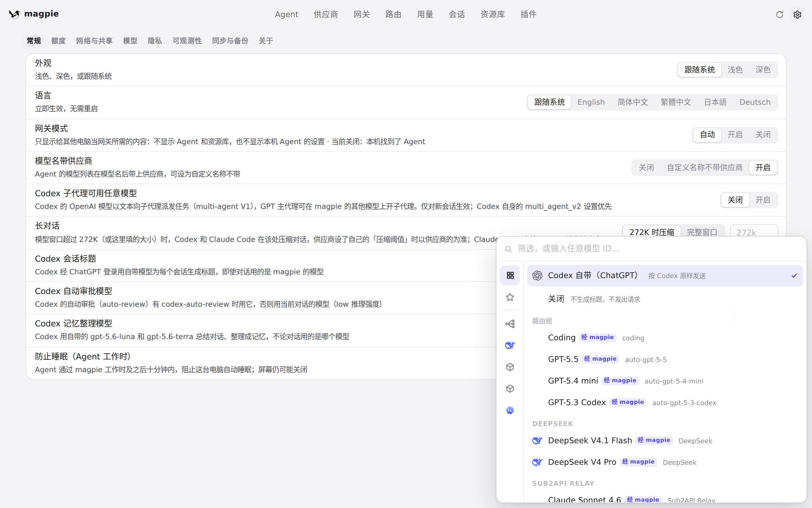Select the all-models grid icon in picker sidebar
This screenshot has width=812, height=508.
510,276
